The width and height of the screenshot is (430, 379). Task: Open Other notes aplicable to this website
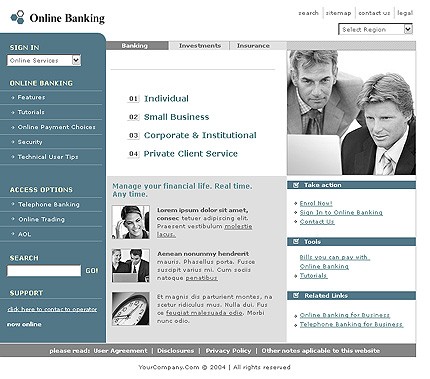(x=321, y=351)
